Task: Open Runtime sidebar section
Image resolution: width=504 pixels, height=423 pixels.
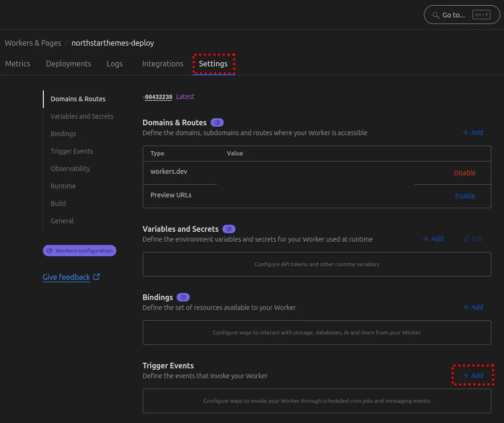Action: pos(63,186)
